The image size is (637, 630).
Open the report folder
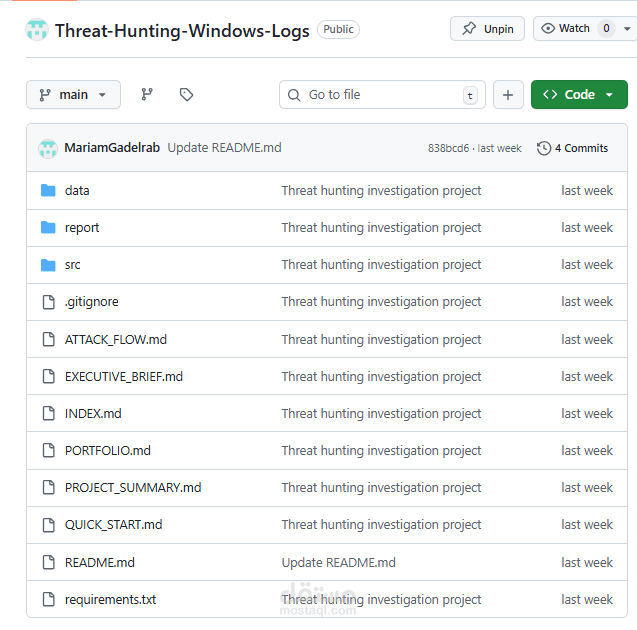tap(82, 228)
